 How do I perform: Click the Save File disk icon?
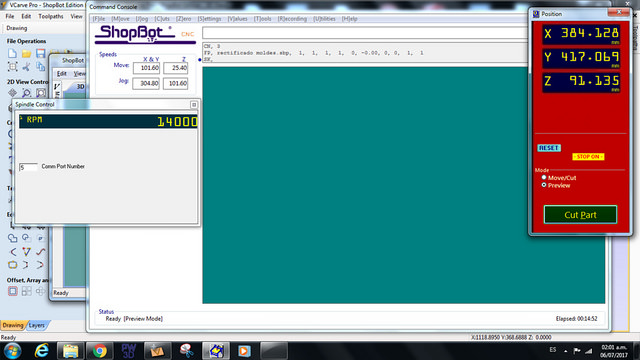40,53
